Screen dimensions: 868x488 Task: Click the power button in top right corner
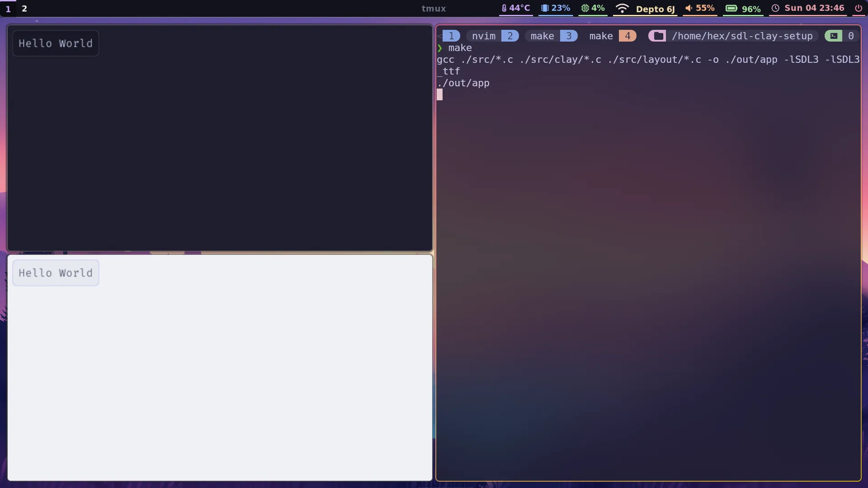point(858,8)
